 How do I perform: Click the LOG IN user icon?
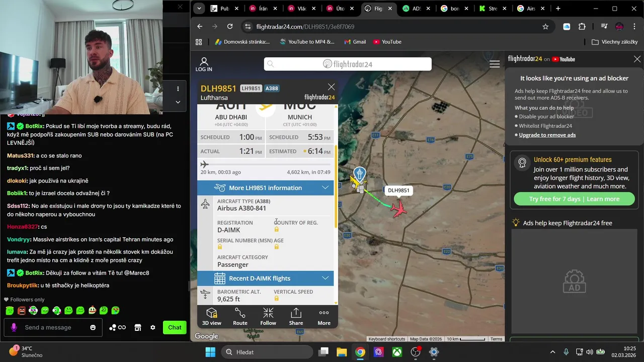(204, 64)
